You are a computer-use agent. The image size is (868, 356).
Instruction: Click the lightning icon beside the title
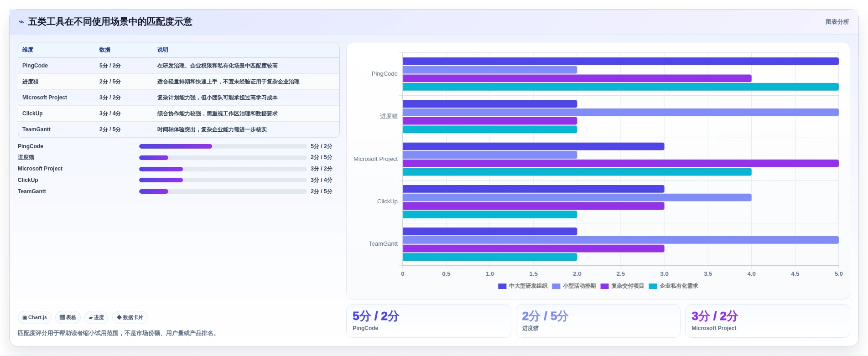coord(21,22)
